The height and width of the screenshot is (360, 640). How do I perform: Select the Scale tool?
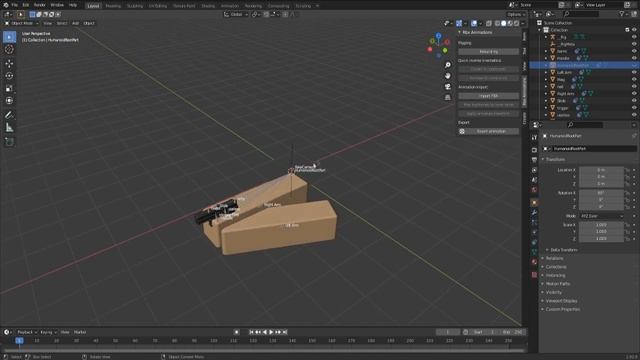coord(9,88)
